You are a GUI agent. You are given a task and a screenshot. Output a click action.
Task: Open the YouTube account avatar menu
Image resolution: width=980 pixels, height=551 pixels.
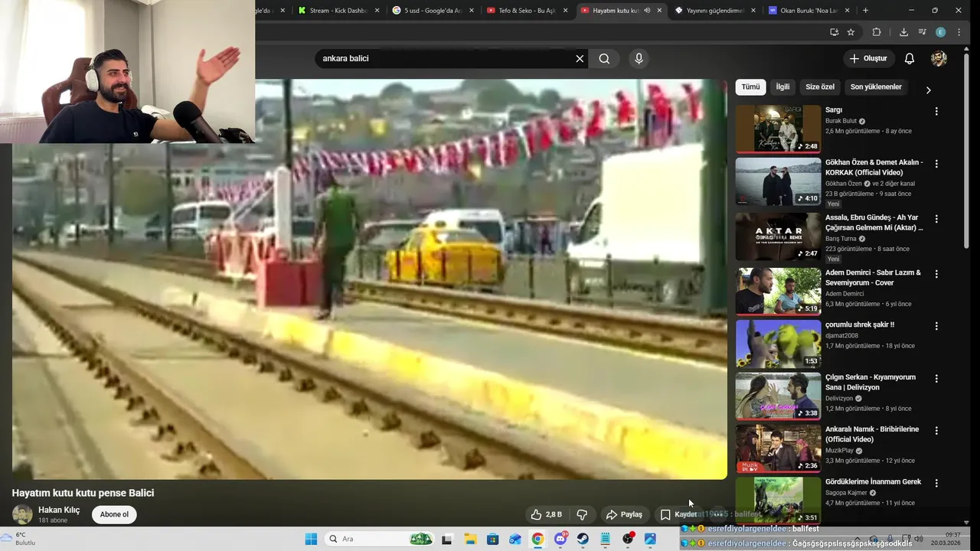click(x=939, y=58)
